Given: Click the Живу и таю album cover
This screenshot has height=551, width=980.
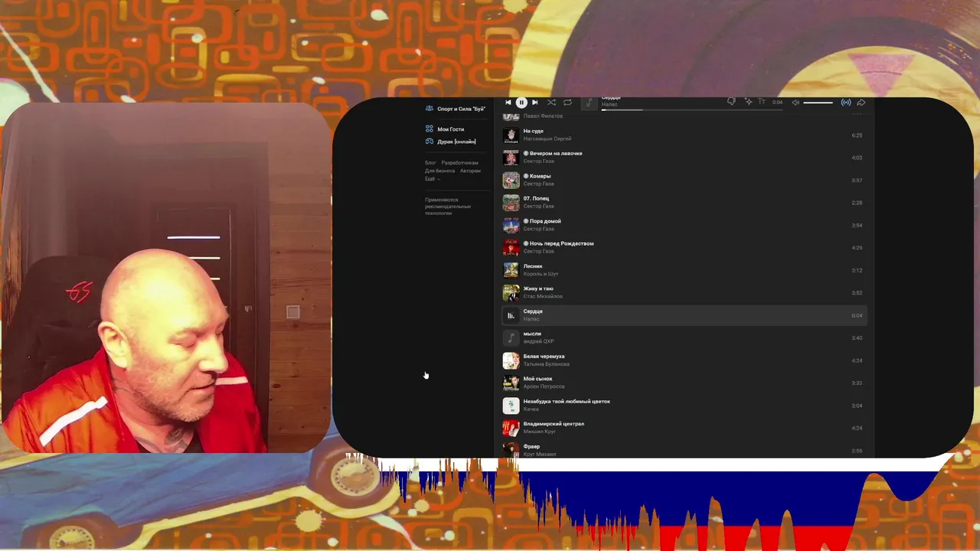Looking at the screenshot, I should coord(511,293).
